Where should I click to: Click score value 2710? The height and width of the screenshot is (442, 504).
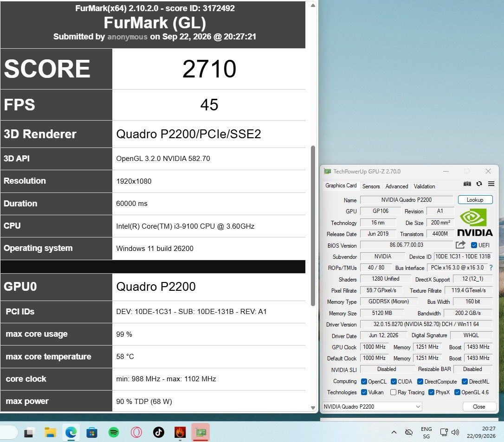click(209, 69)
